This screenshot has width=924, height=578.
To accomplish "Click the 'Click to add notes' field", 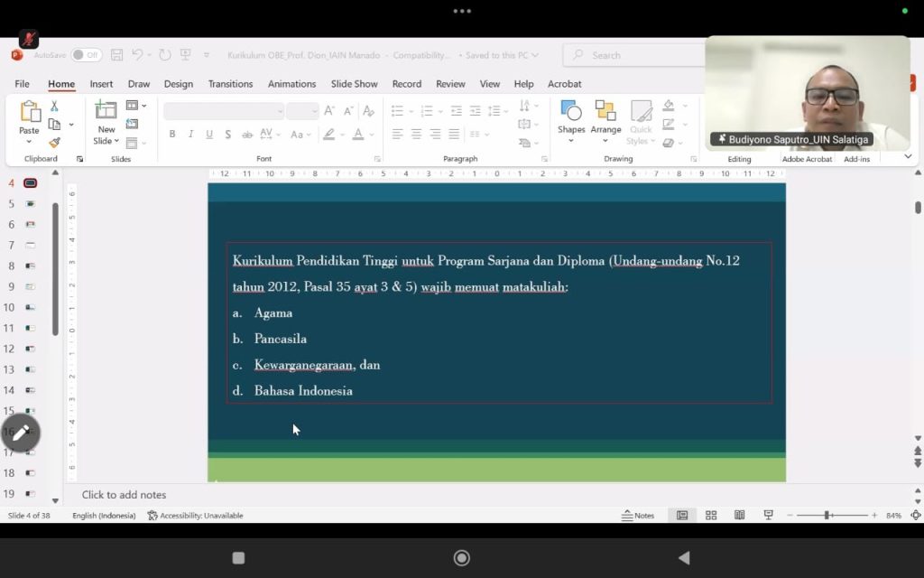I will pos(124,495).
